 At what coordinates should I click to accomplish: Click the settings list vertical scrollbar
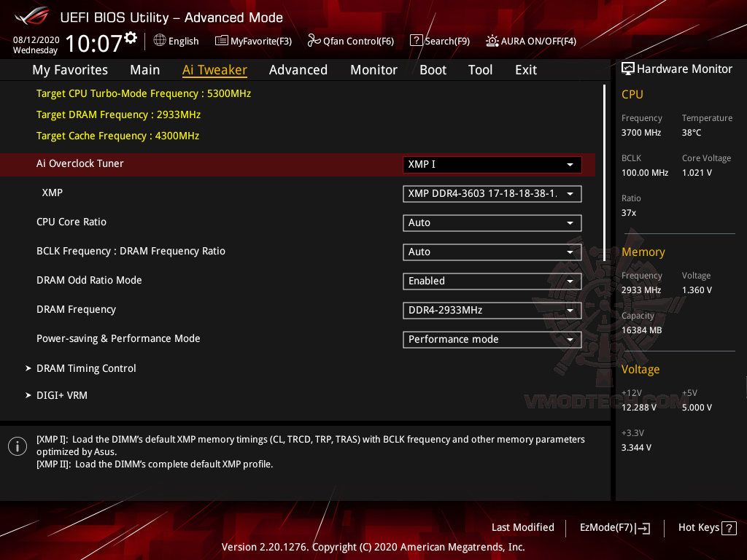pyautogui.click(x=604, y=172)
